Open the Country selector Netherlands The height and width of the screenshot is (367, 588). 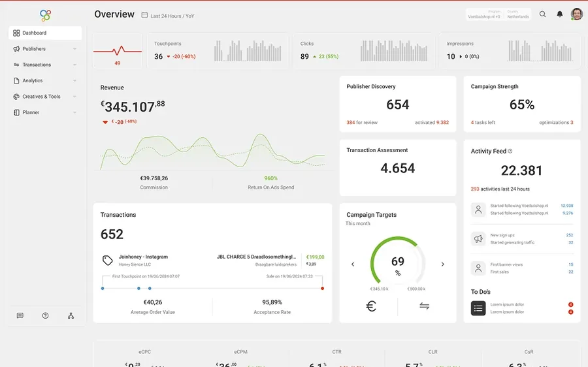518,14
